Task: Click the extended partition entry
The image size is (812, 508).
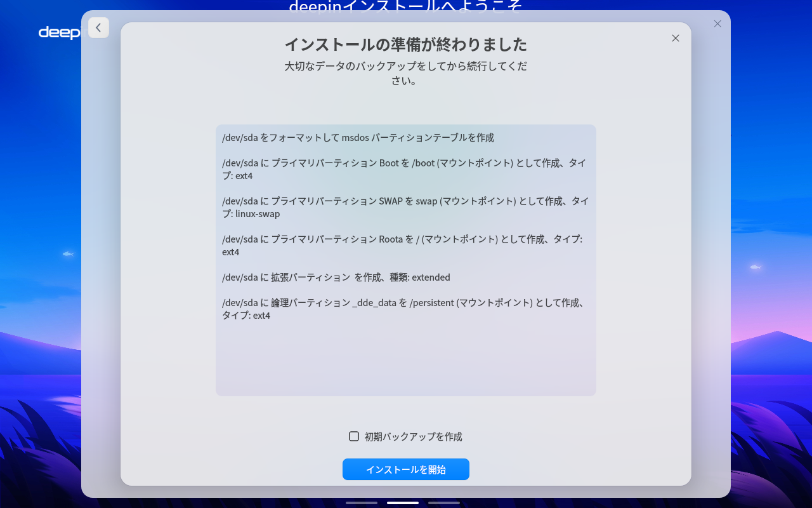Action: 336,277
